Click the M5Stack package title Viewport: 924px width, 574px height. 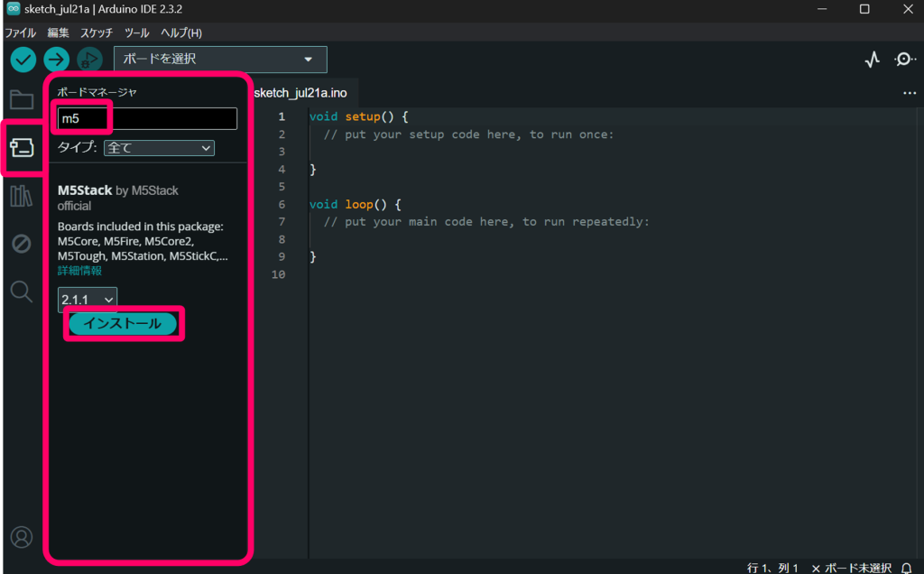point(85,190)
